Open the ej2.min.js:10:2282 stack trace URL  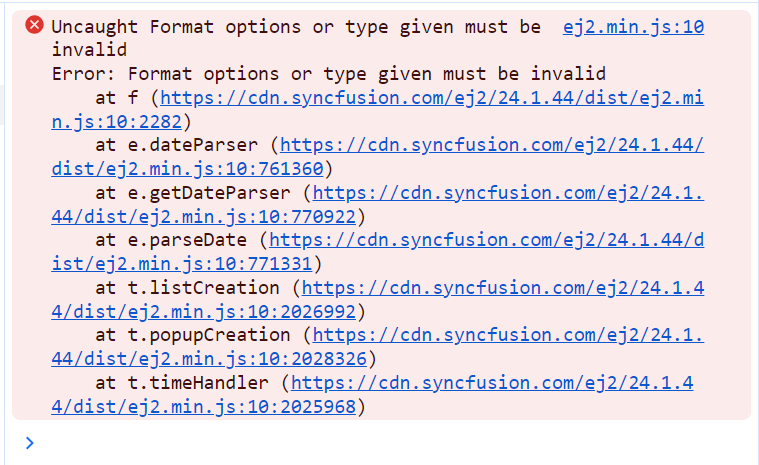431,98
